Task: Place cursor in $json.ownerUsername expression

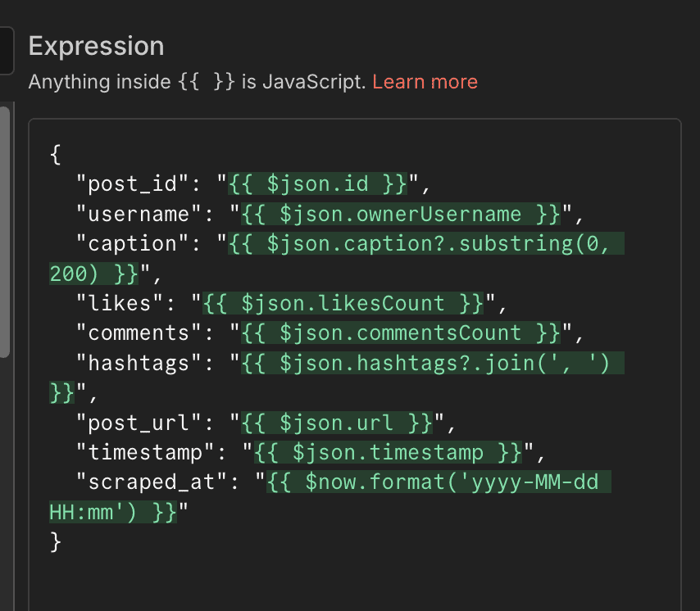Action: pyautogui.click(x=400, y=215)
